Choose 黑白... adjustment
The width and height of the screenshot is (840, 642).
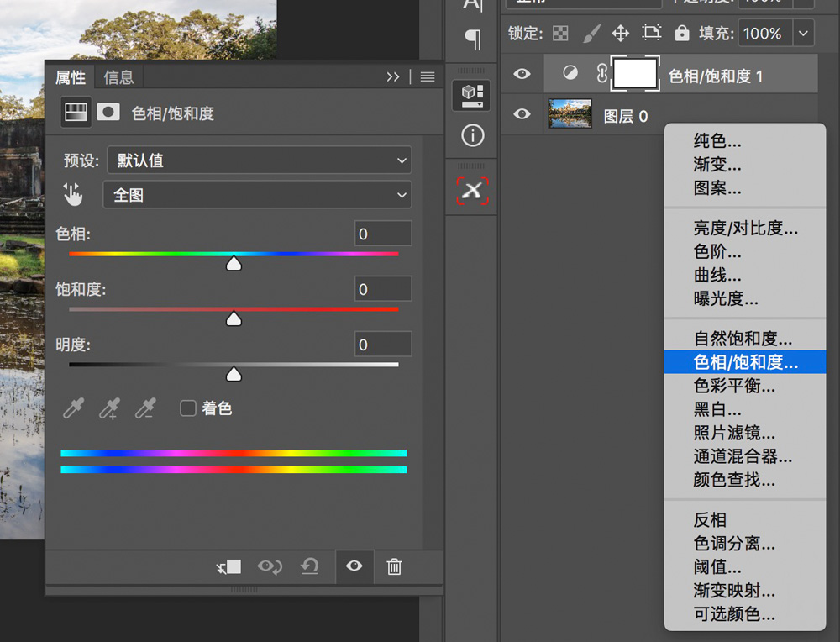[x=744, y=409]
